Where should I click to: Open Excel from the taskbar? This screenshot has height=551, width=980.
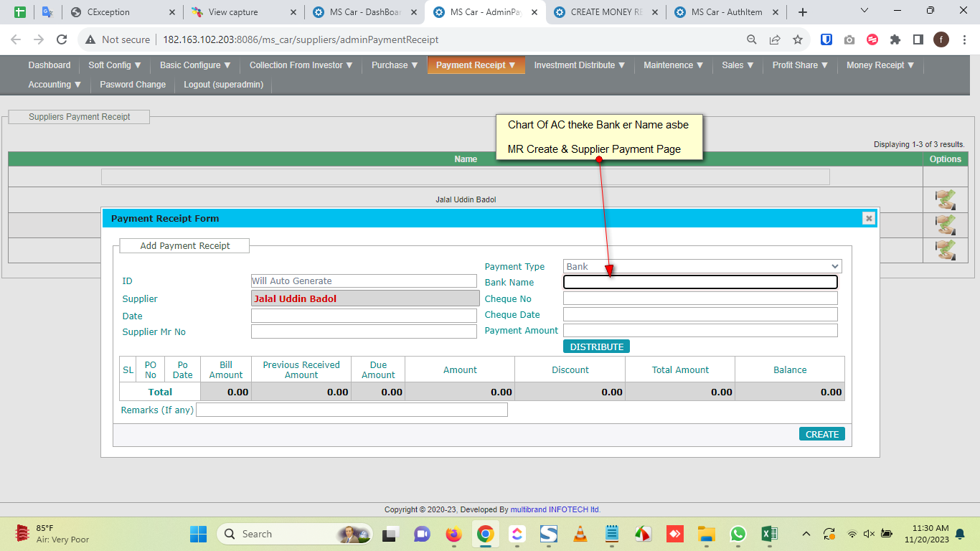click(769, 534)
